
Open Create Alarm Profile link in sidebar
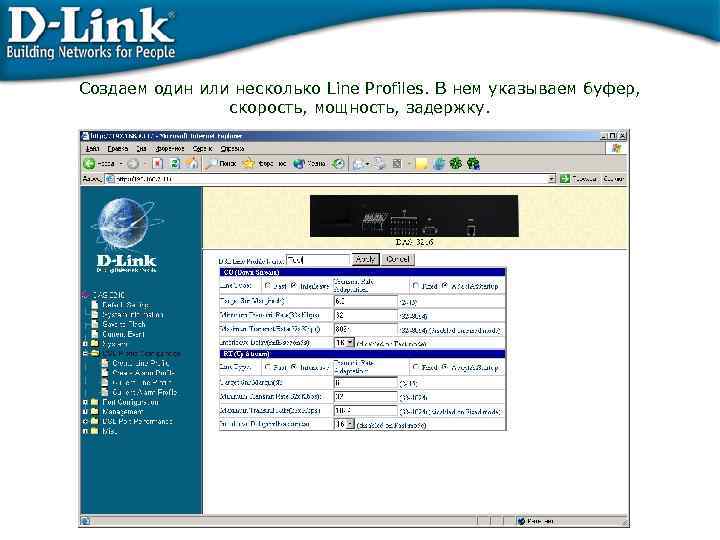(143, 373)
